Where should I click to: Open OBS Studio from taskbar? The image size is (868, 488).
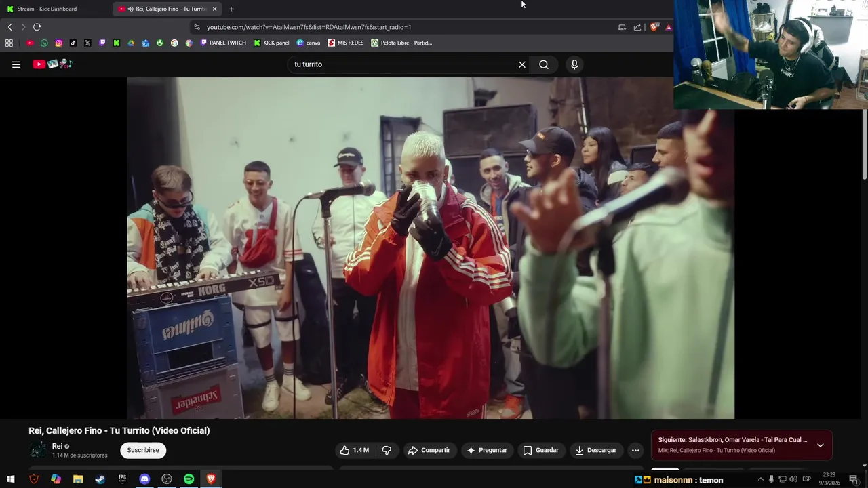[167, 479]
